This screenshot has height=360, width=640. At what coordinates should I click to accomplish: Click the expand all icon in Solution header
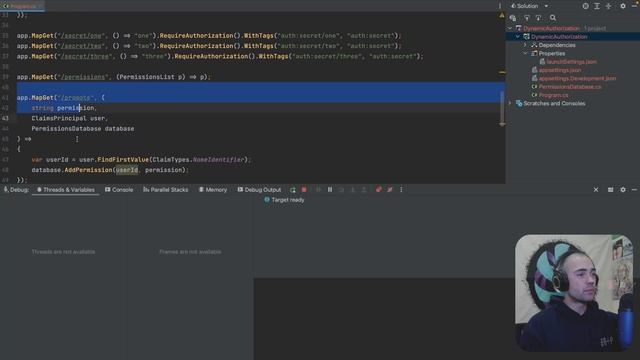(597, 6)
